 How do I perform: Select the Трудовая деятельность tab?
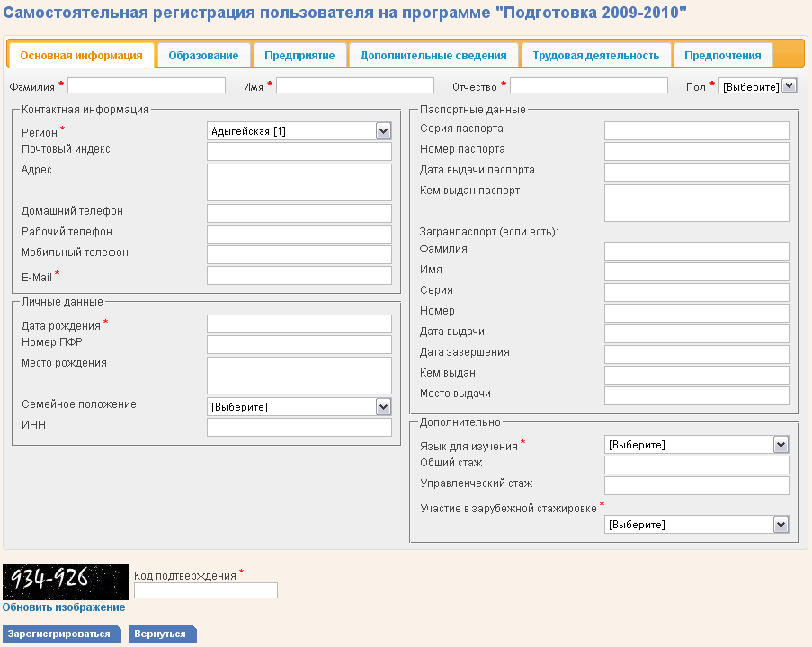[596, 56]
